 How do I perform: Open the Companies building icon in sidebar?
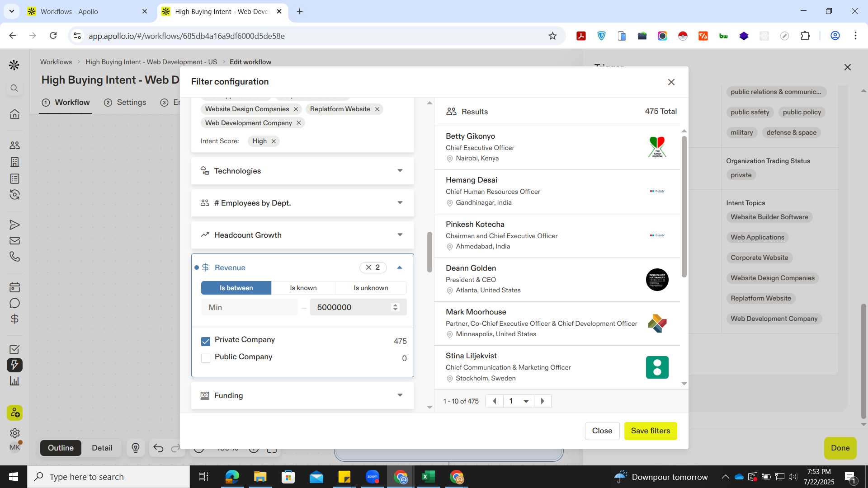14,162
